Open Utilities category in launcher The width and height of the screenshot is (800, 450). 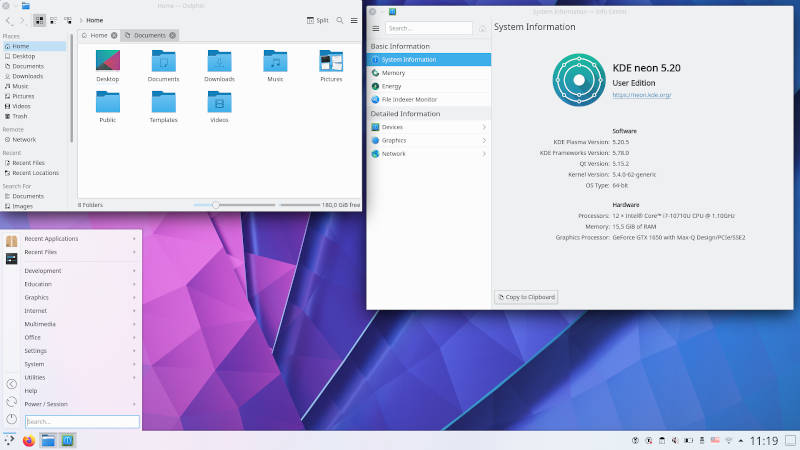coord(80,378)
